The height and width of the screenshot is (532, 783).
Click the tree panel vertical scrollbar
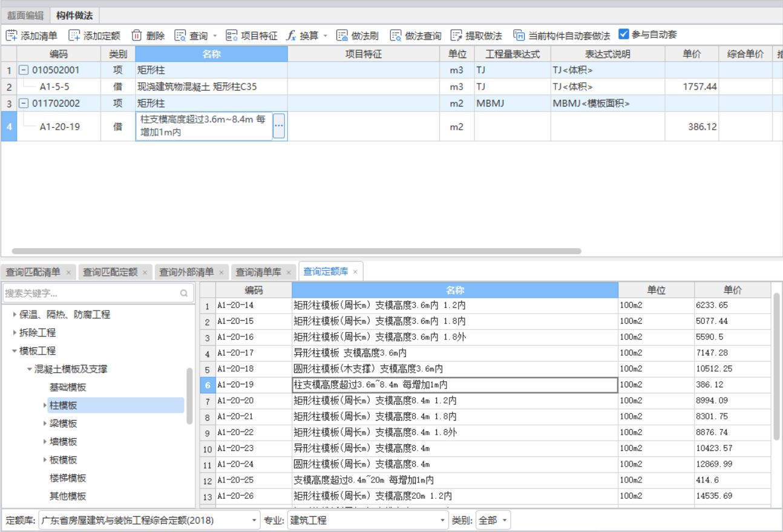pos(190,396)
